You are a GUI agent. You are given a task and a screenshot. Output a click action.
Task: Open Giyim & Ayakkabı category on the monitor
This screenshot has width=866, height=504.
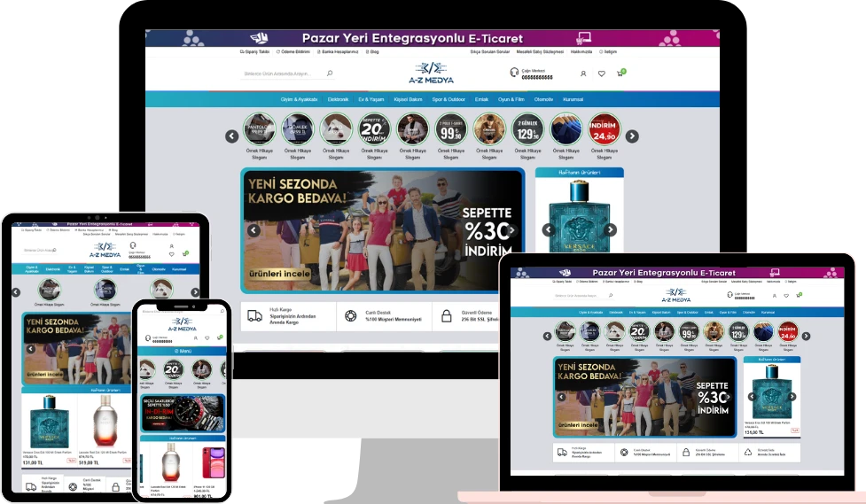299,99
